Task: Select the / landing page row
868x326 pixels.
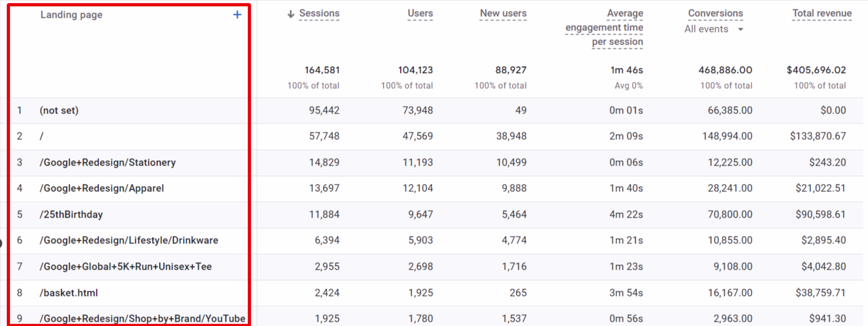Action: click(41, 136)
